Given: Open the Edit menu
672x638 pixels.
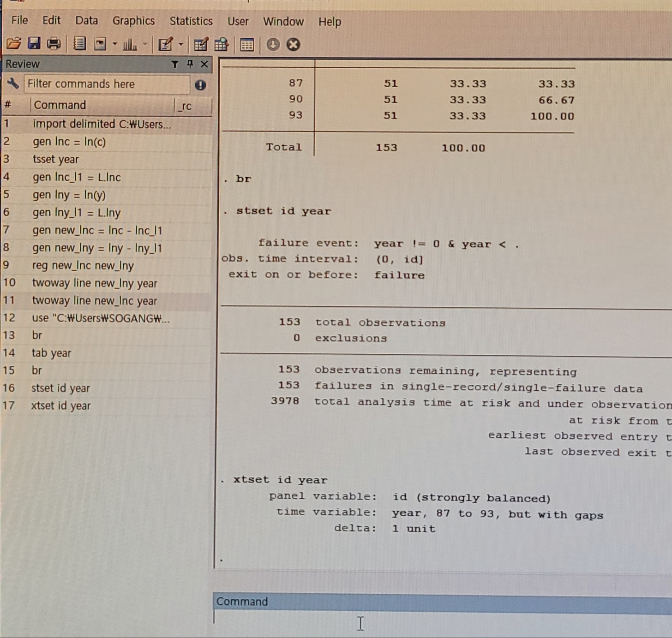Looking at the screenshot, I should [51, 20].
